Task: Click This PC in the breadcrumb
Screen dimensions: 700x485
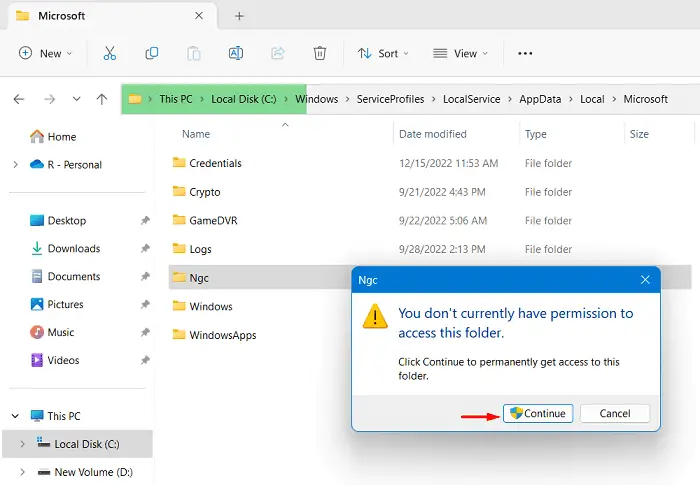Action: 176,99
